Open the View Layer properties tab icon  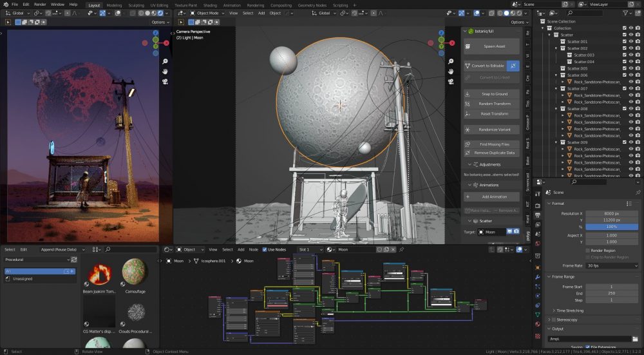pos(538,224)
